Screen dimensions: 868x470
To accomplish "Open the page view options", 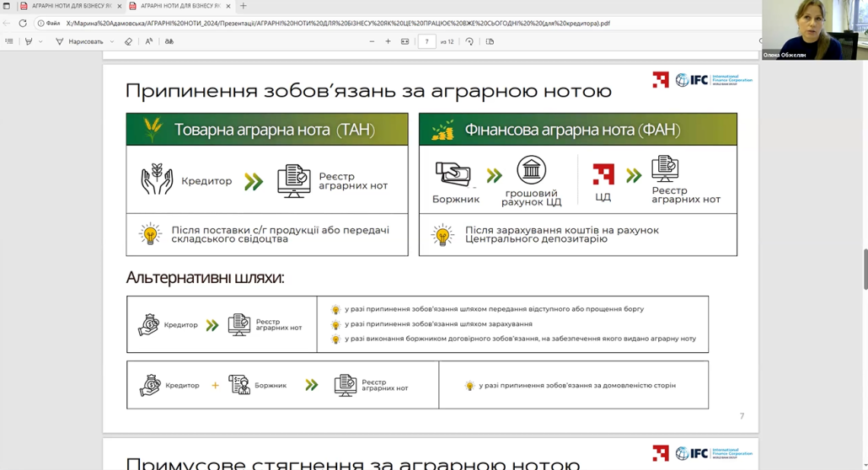I will 490,41.
